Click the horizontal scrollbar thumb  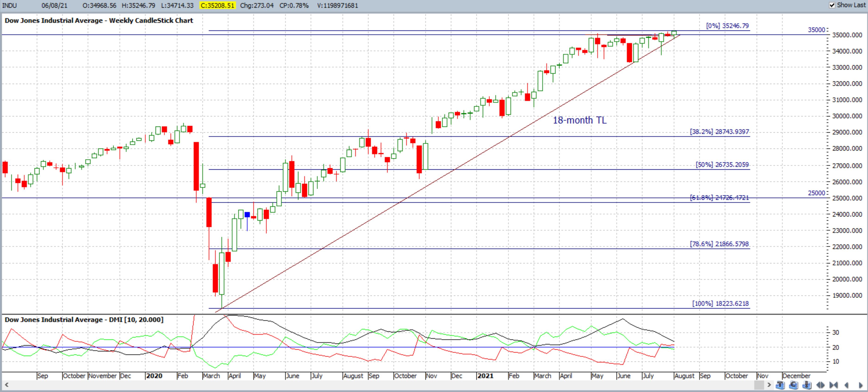pyautogui.click(x=759, y=385)
